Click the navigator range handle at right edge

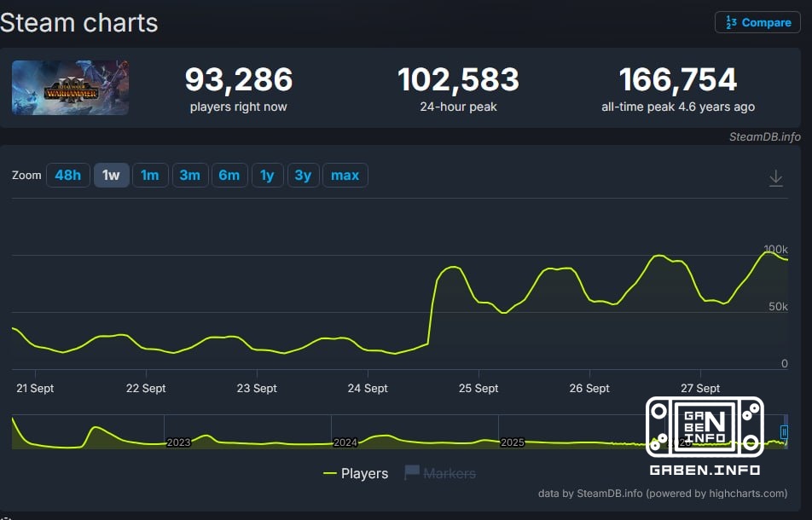784,432
